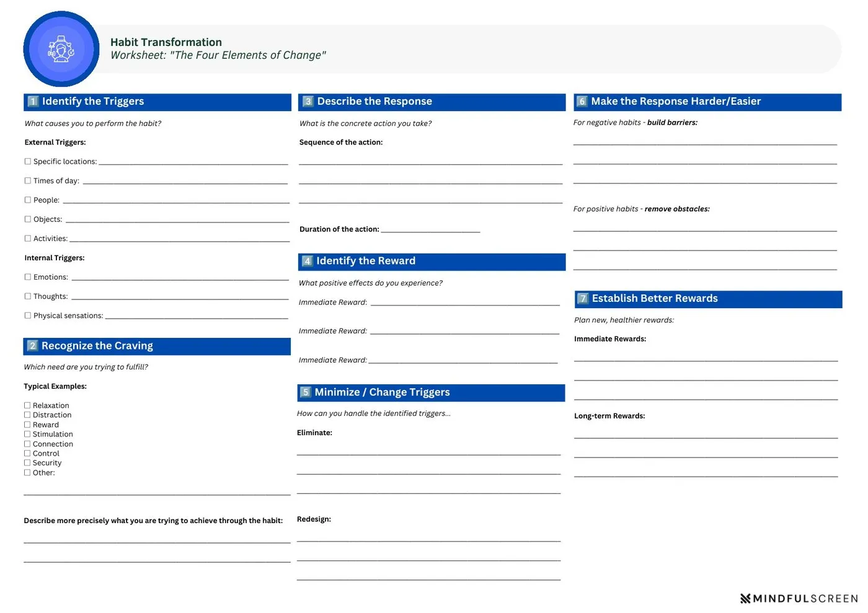Check the Times of day checkbox
The height and width of the screenshot is (613, 868).
[28, 181]
